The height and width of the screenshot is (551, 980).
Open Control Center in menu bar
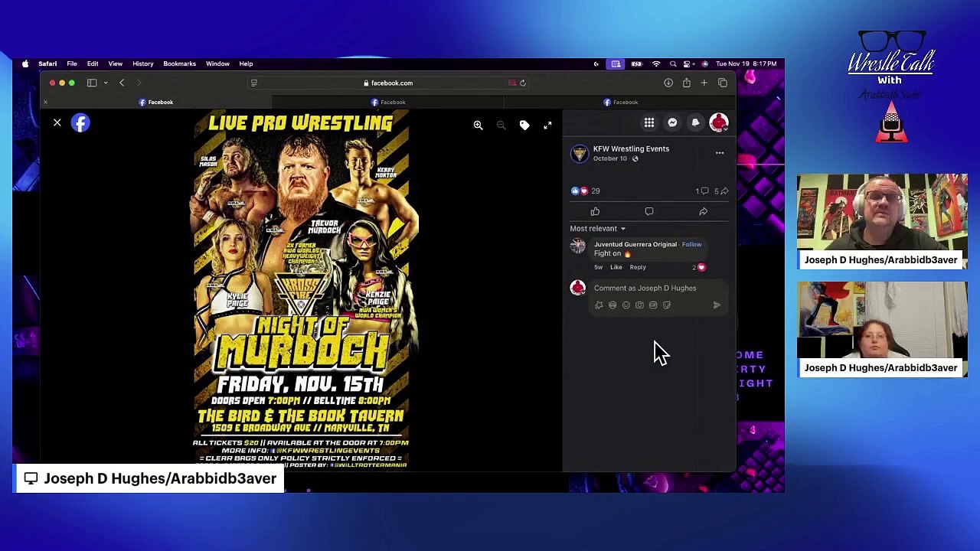point(689,64)
